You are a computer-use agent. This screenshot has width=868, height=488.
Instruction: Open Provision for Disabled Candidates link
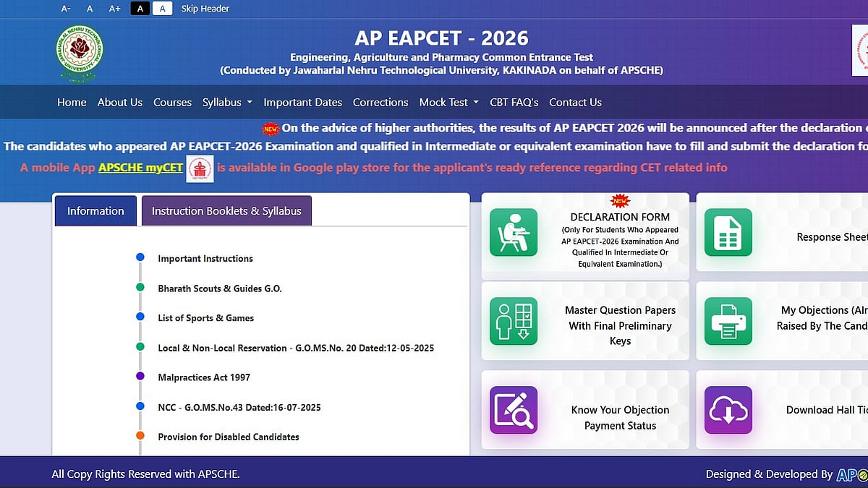[x=229, y=437]
